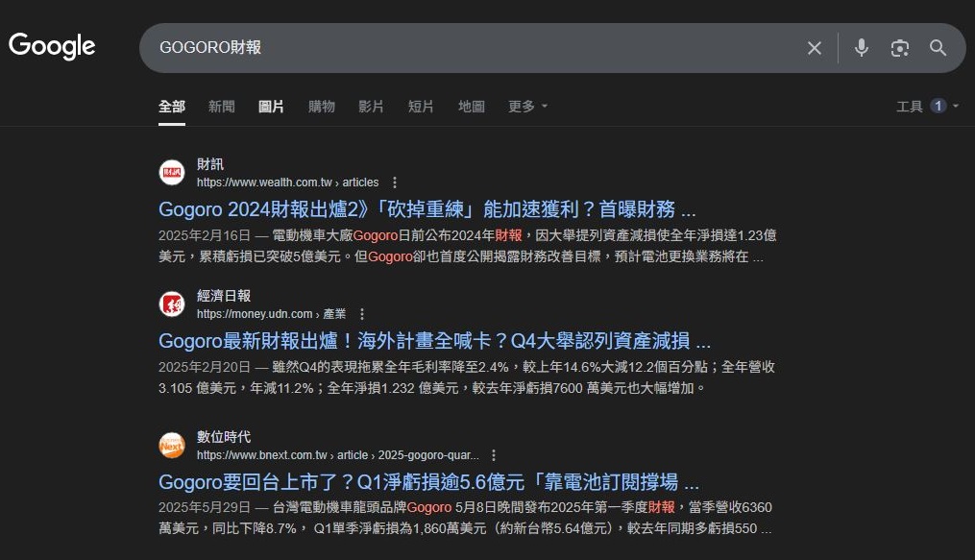
Task: Open more options for the 數位時代 result
Action: coord(494,455)
